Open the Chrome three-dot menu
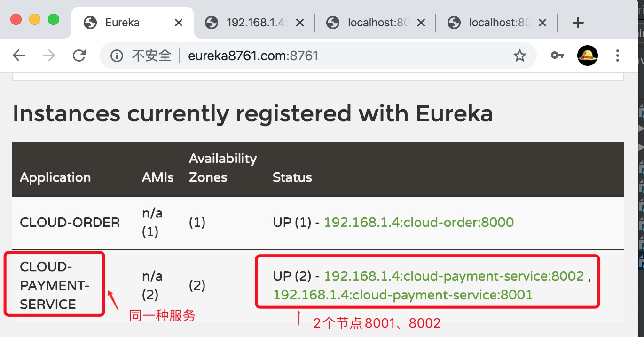 [618, 56]
